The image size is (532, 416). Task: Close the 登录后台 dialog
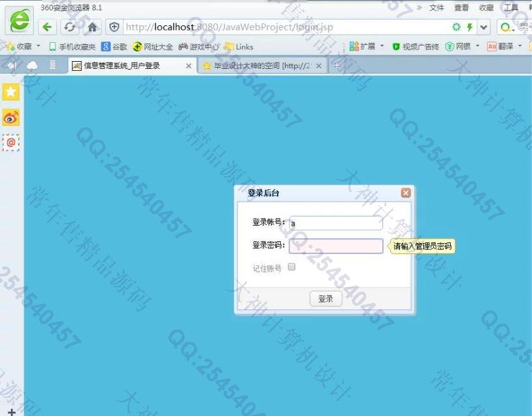(406, 193)
